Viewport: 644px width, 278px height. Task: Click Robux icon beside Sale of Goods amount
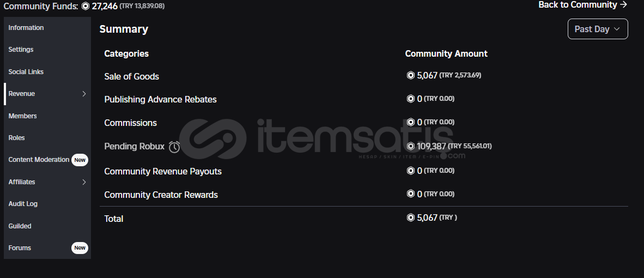click(x=411, y=75)
